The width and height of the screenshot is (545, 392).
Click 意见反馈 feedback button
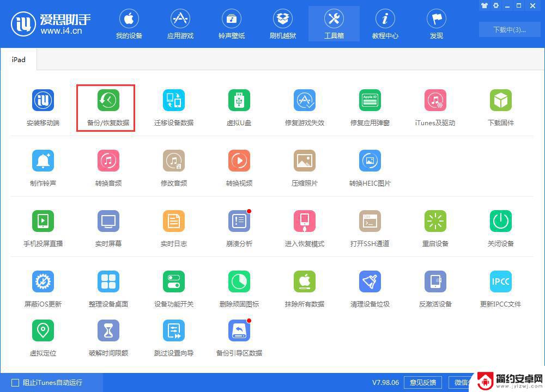click(423, 383)
